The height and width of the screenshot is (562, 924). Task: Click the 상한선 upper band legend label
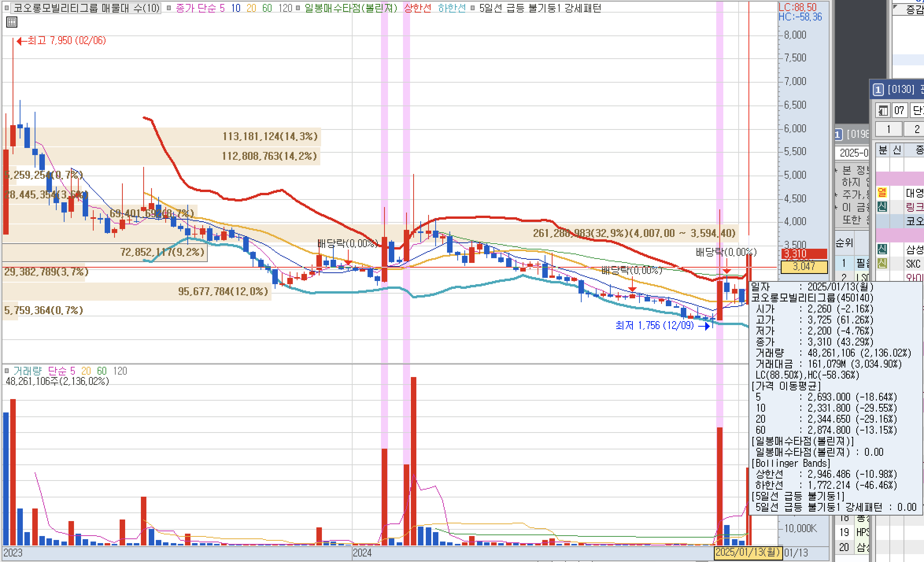[417, 8]
